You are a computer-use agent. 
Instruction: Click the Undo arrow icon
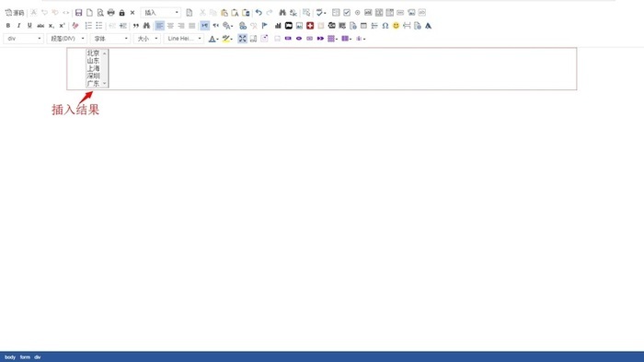click(259, 13)
